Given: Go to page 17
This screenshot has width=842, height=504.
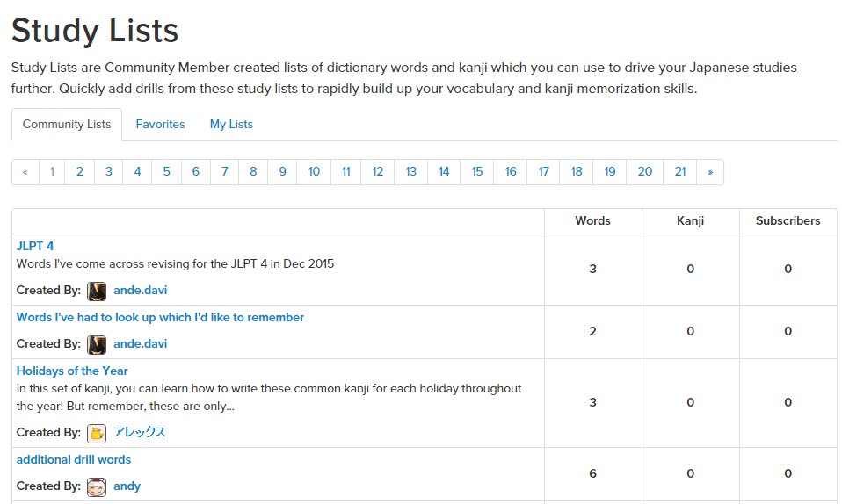Looking at the screenshot, I should click(x=543, y=172).
